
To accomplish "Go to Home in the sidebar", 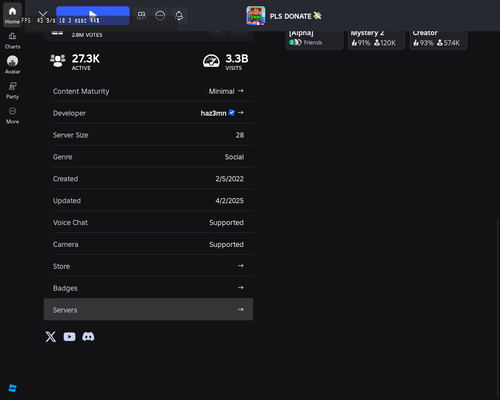I will click(12, 14).
